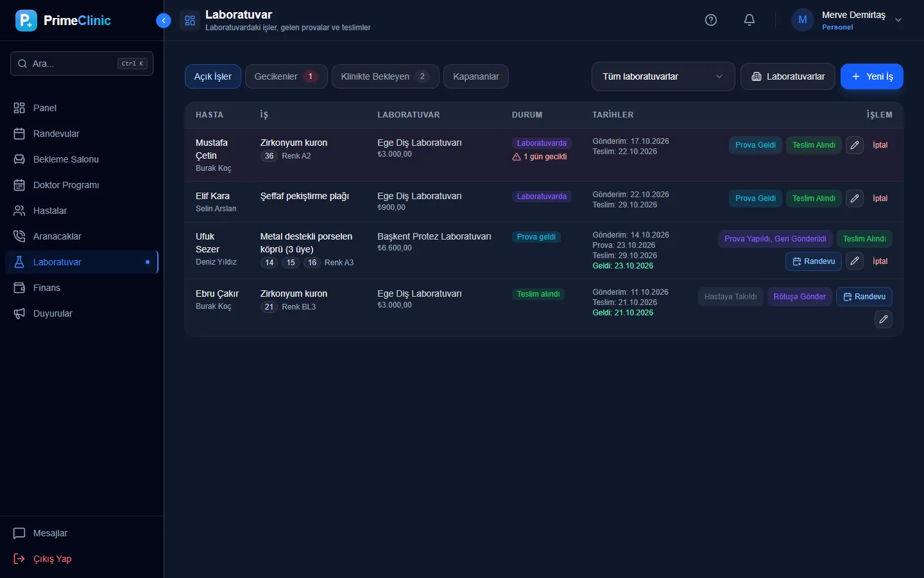
Task: Click Rötuşa Gönder for Ebru Çakır
Action: [800, 297]
